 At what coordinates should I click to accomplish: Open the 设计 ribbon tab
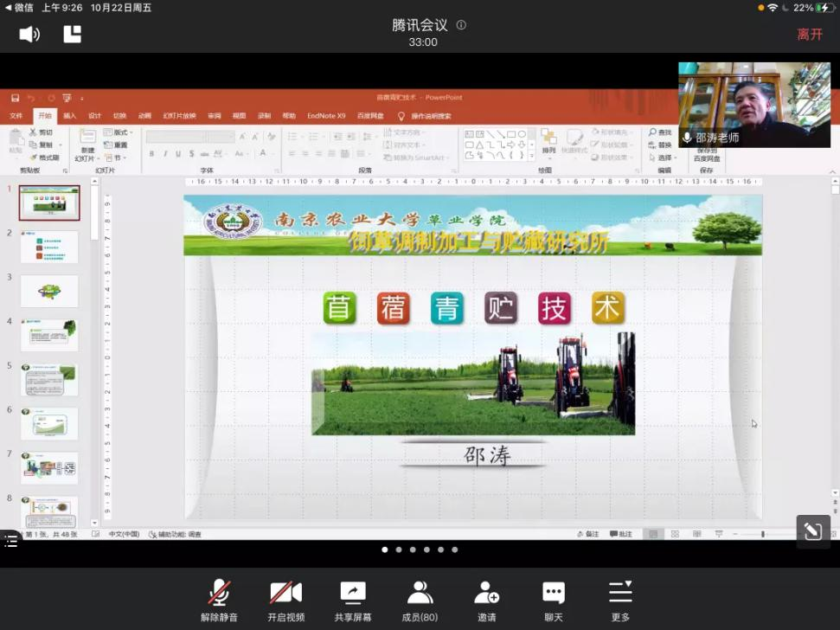(x=94, y=116)
